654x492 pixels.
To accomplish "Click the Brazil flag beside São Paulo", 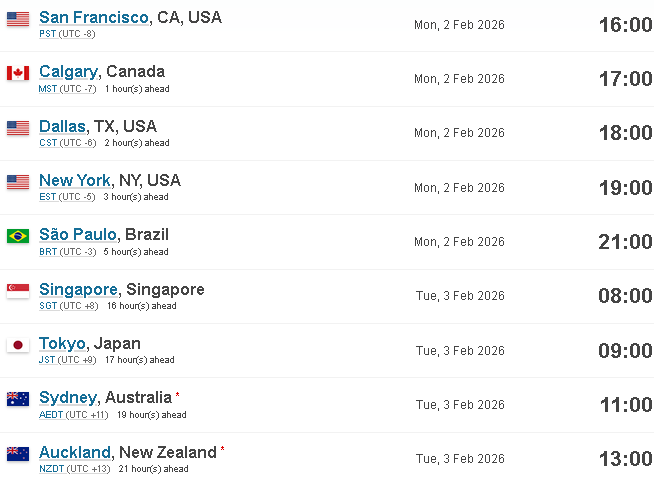I will click(x=18, y=236).
